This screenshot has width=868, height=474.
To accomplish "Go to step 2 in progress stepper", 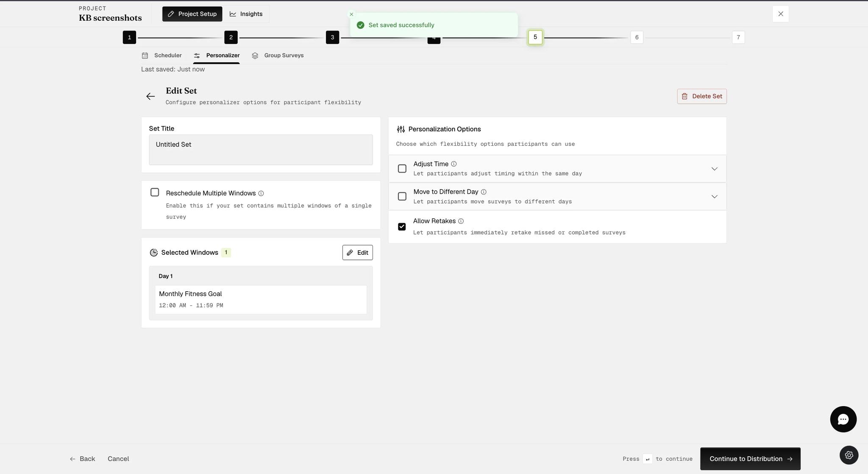I will 231,37.
